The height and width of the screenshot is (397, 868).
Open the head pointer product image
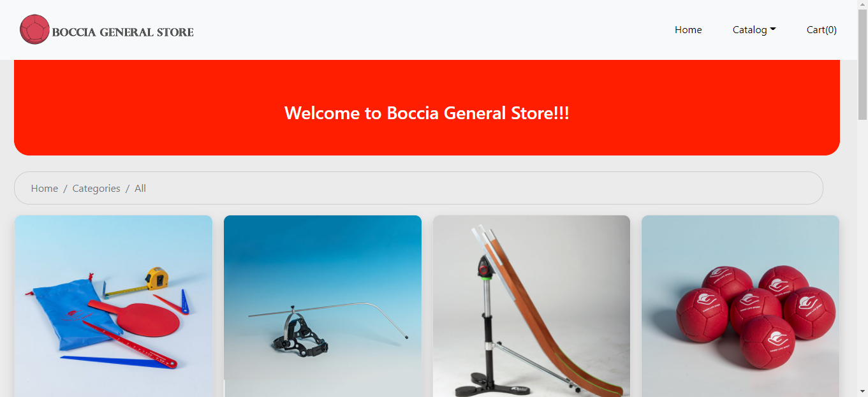pyautogui.click(x=323, y=306)
